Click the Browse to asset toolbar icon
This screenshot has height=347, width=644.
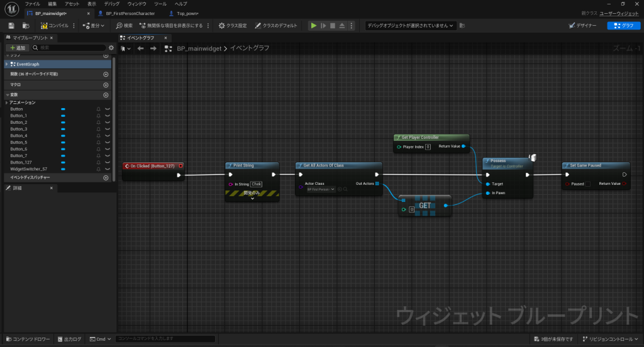(x=26, y=26)
